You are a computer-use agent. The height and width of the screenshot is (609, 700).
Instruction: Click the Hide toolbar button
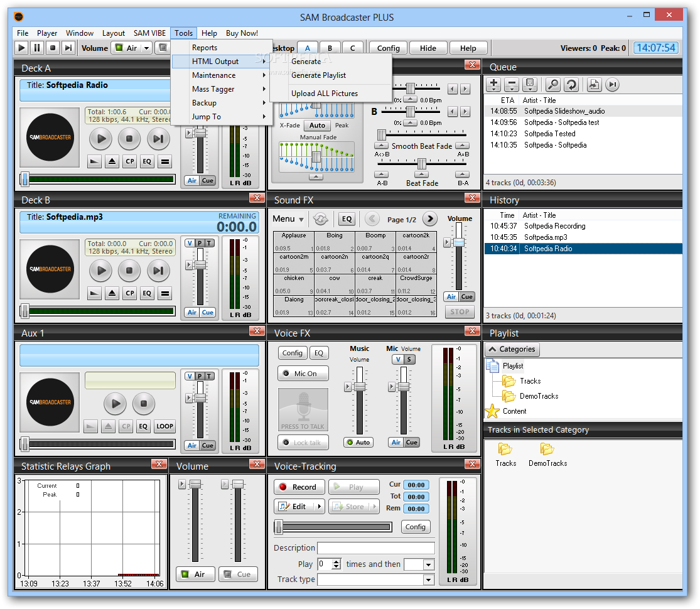tap(428, 48)
